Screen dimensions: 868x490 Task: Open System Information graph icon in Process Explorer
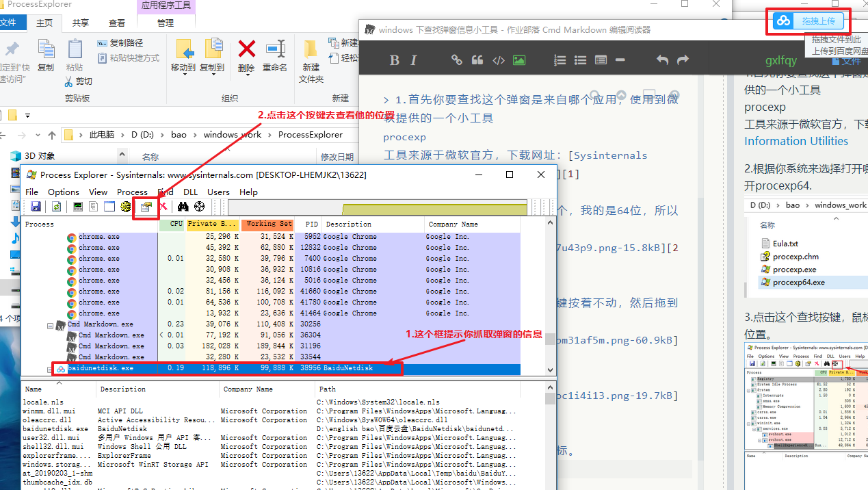point(78,207)
